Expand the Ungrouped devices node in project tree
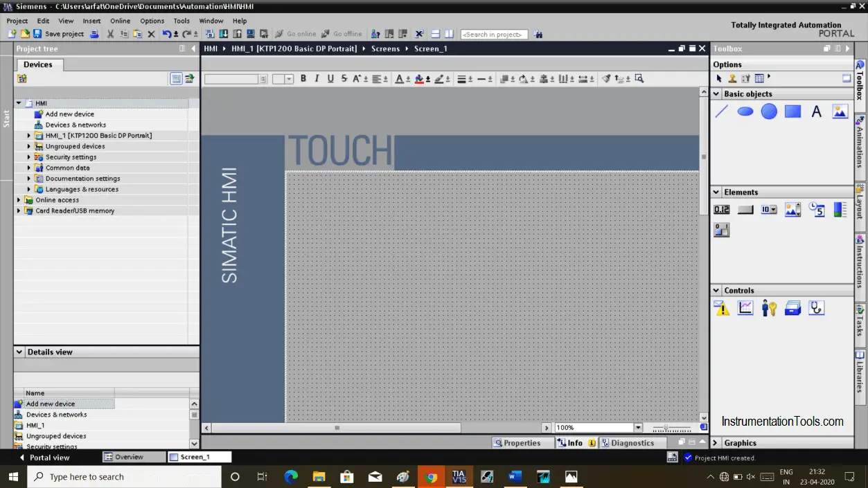The image size is (868, 488). (29, 146)
